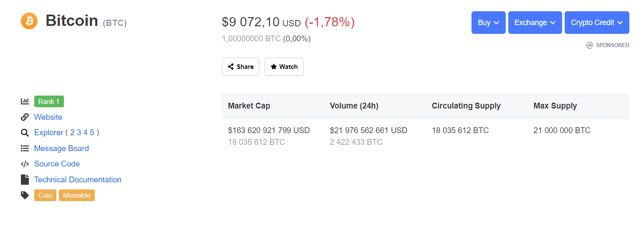Click the Coin tag badge
The height and width of the screenshot is (227, 644).
[45, 195]
